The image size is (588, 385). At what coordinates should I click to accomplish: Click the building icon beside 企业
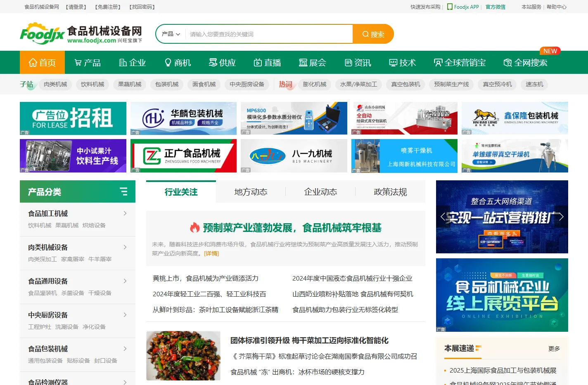(123, 63)
